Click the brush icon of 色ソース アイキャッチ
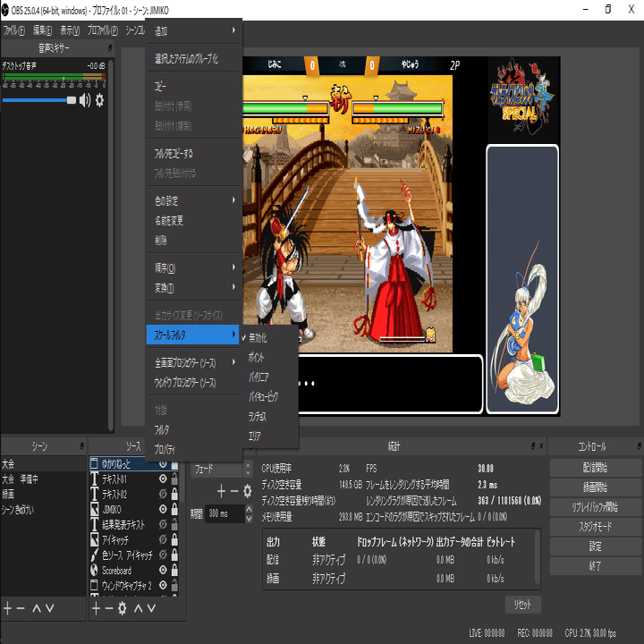Image resolution: width=644 pixels, height=644 pixels. 94,555
